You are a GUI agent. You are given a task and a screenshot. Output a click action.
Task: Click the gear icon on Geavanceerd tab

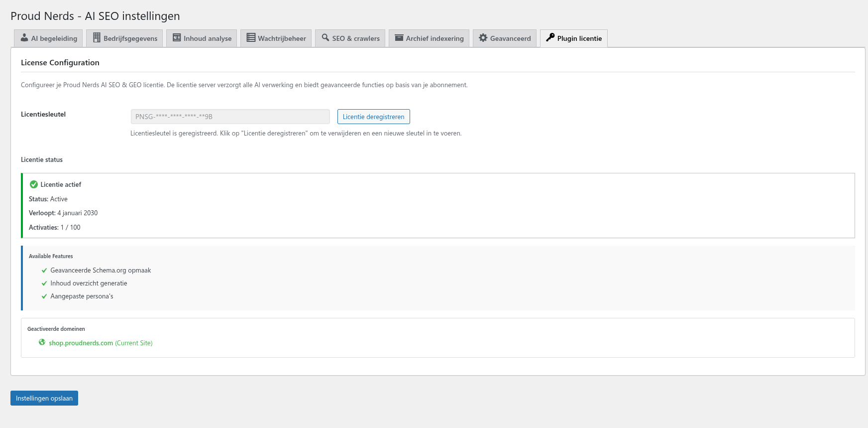click(483, 38)
